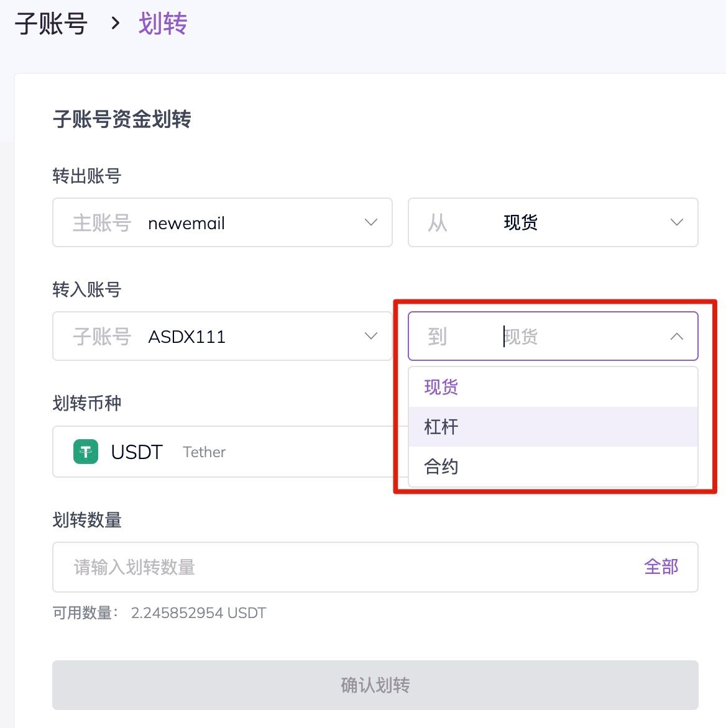Click the Tether name label
726x728 pixels.
[204, 452]
